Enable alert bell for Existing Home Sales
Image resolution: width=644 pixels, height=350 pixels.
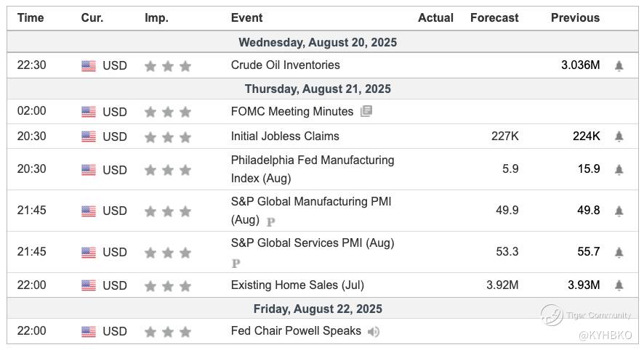(x=619, y=285)
